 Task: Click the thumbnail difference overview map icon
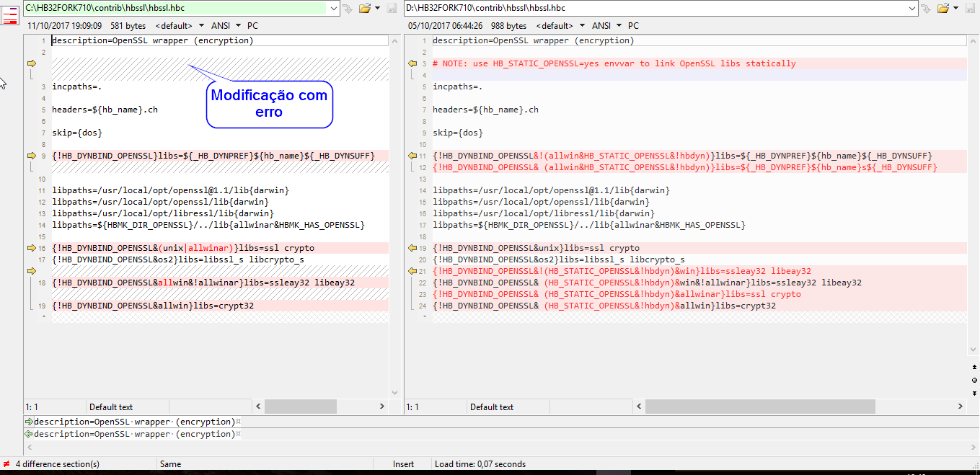coord(10,14)
